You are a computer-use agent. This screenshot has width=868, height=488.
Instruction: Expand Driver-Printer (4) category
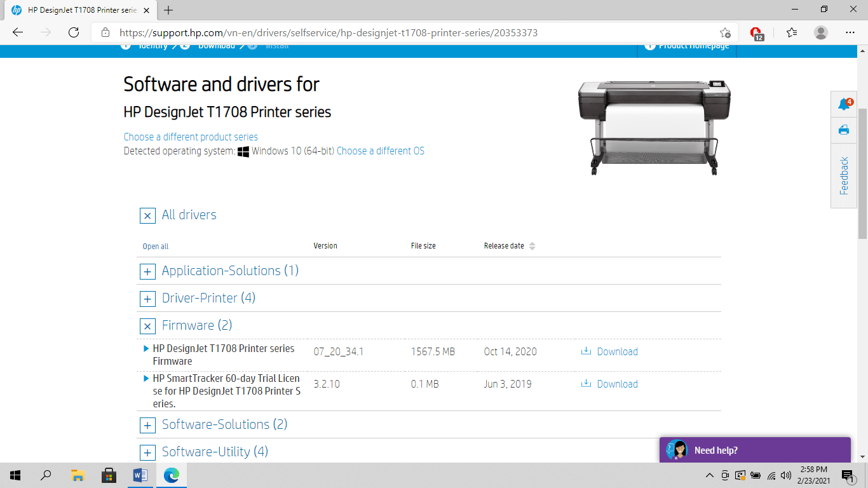click(x=147, y=299)
